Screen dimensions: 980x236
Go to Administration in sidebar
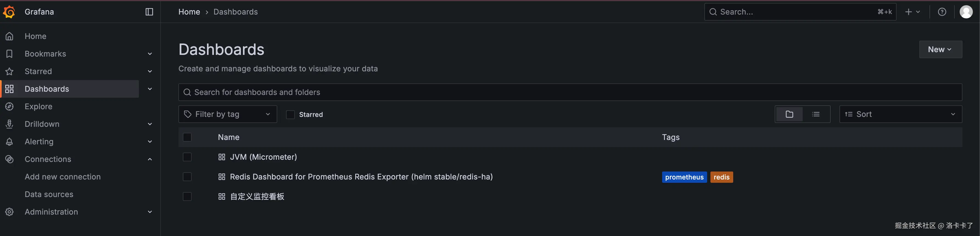click(x=51, y=212)
